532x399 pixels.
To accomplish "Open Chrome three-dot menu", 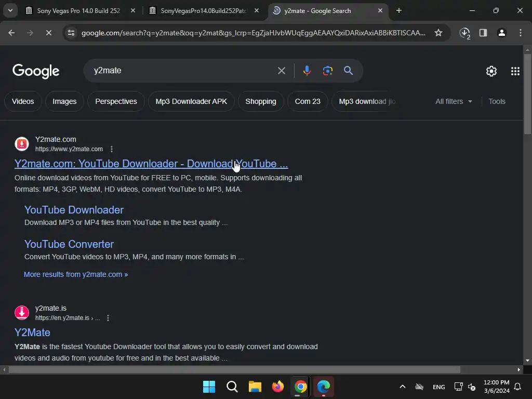I will (521, 33).
